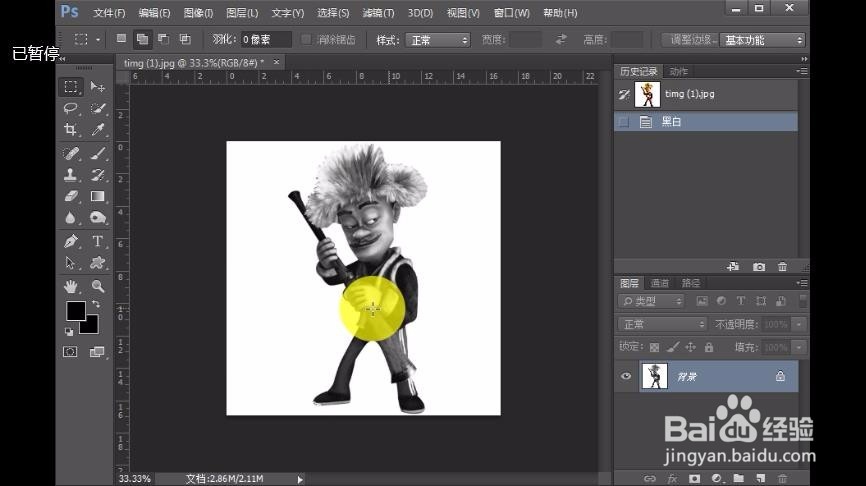
Task: Open the 滤镜(T) menu
Action: point(378,13)
